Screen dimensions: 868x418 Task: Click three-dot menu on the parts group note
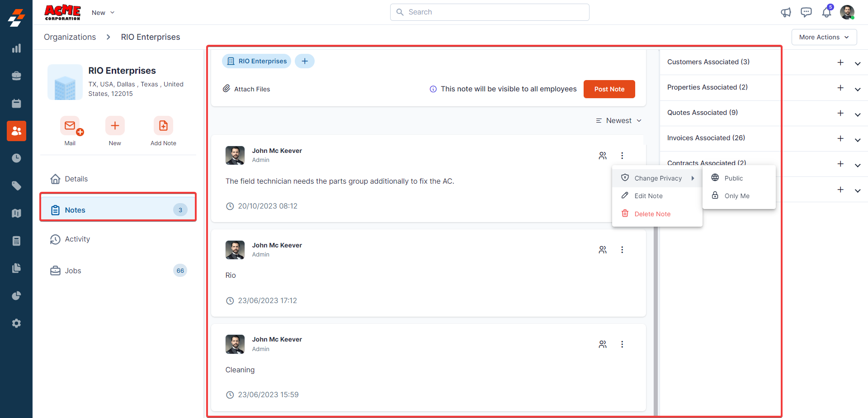click(x=622, y=156)
